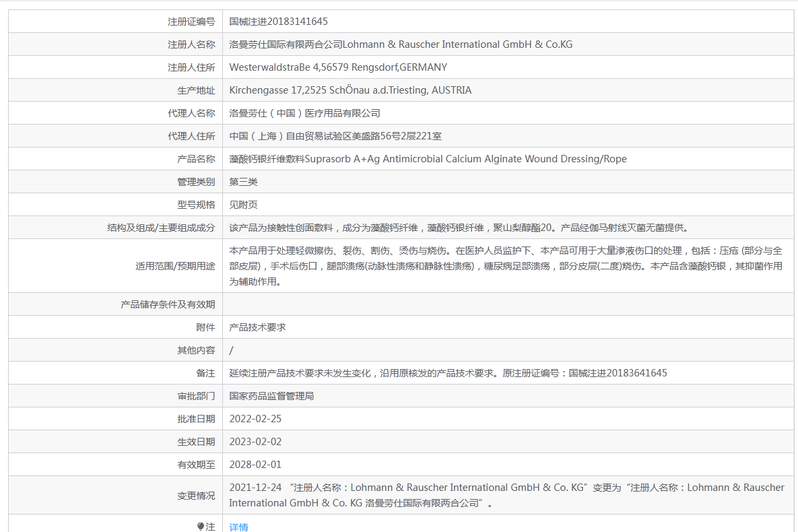
Task: Select the 适用范围/预期用途 label
Action: [175, 266]
